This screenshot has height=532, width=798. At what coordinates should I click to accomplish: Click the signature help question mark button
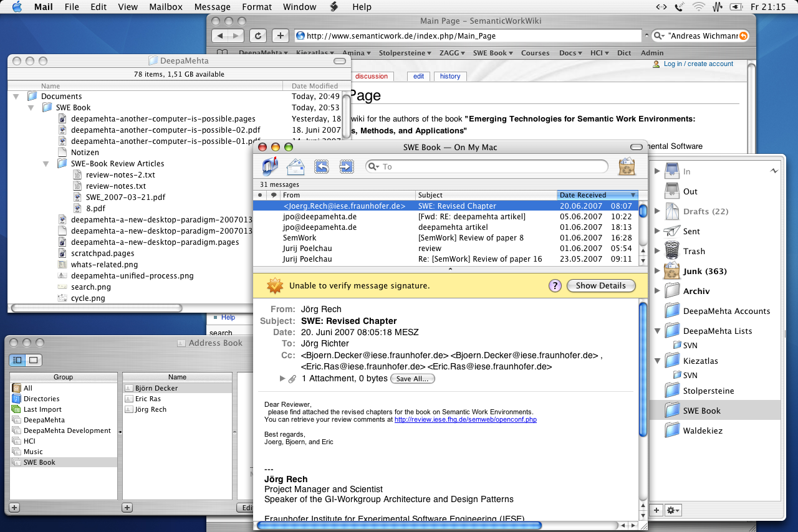pos(555,286)
